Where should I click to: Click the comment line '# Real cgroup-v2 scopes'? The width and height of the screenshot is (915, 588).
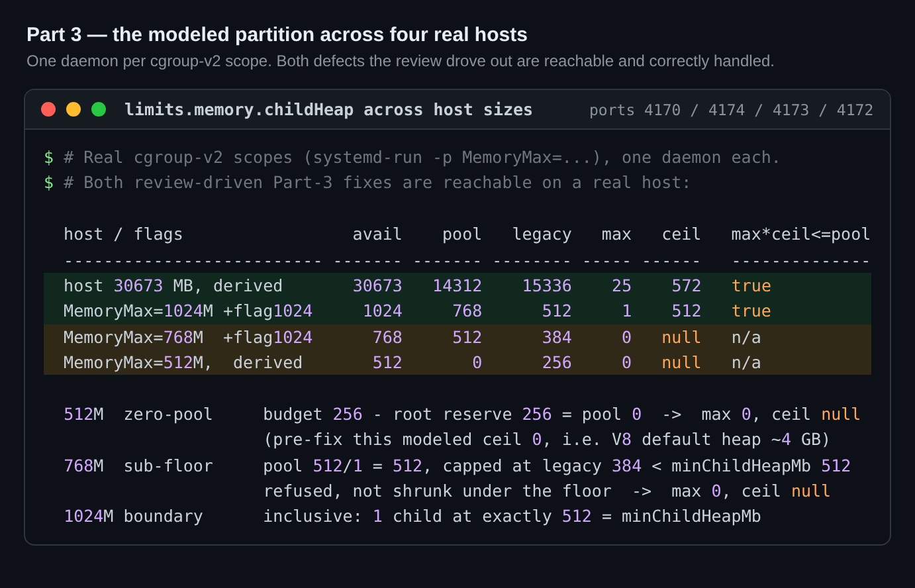[x=422, y=158]
